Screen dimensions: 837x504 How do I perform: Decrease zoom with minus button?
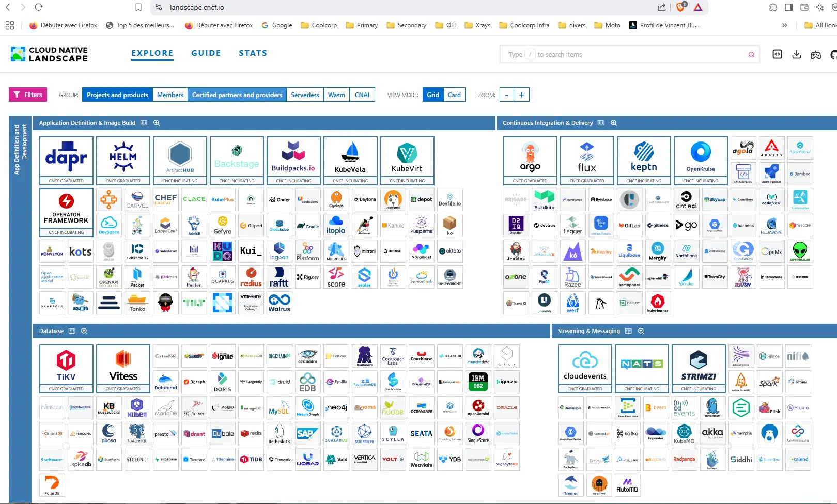click(507, 95)
